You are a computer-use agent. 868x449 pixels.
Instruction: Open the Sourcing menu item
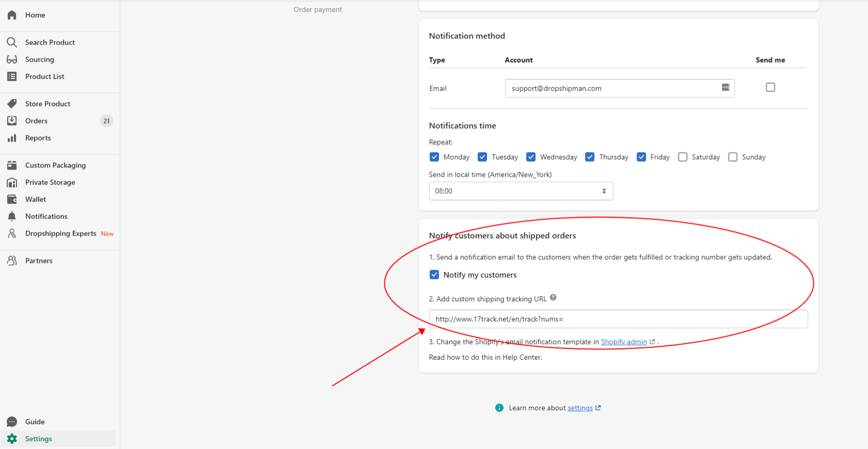[x=40, y=59]
